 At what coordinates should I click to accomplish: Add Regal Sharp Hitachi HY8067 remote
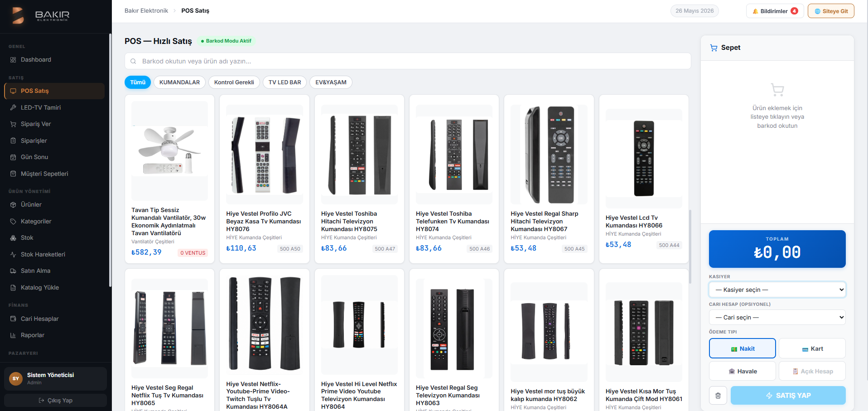(549, 179)
